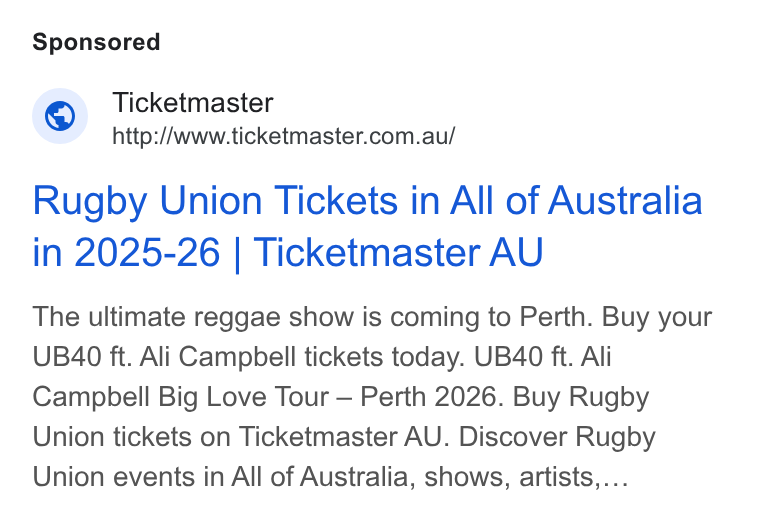Click the round light-blue icon background
This screenshot has width=760, height=518.
[60, 116]
